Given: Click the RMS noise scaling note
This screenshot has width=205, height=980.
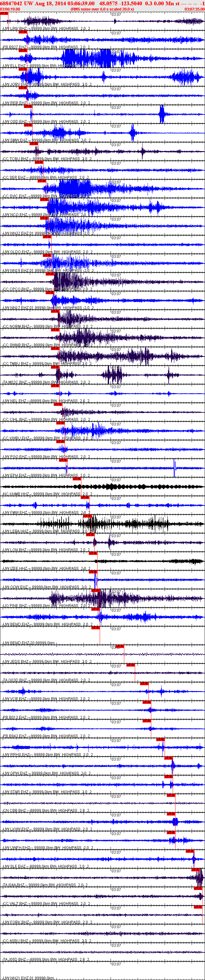Looking at the screenshot, I should click(x=102, y=9).
